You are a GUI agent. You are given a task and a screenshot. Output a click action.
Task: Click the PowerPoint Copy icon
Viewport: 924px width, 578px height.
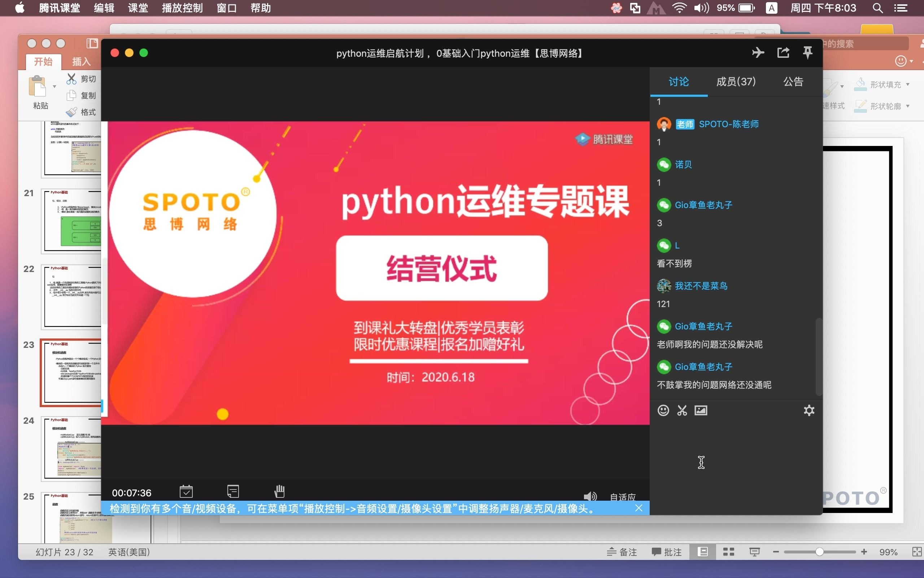(71, 95)
